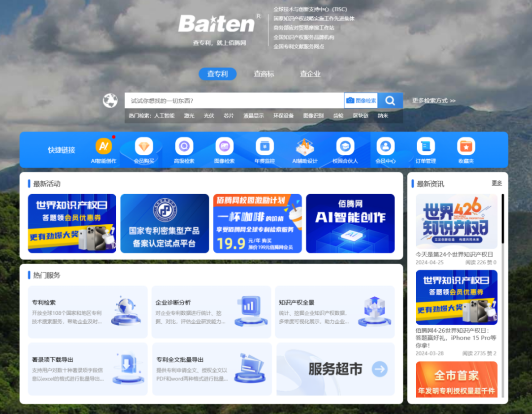
Task: Click the arrow icon on 服务超市
Action: (x=380, y=369)
